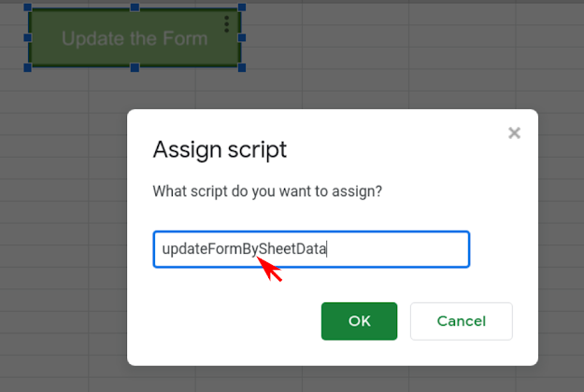Focus the script name input field
This screenshot has width=584, height=392.
point(392,249)
